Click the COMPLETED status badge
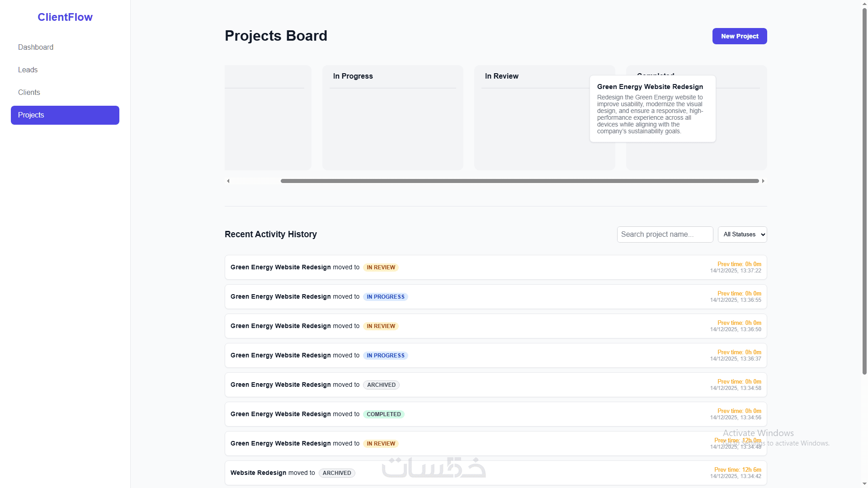 point(383,414)
